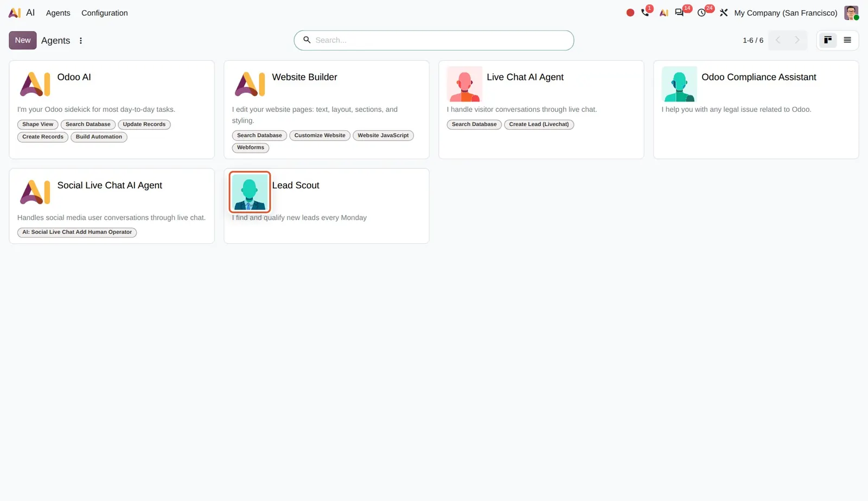
Task: Open the Agents menu
Action: pos(58,13)
